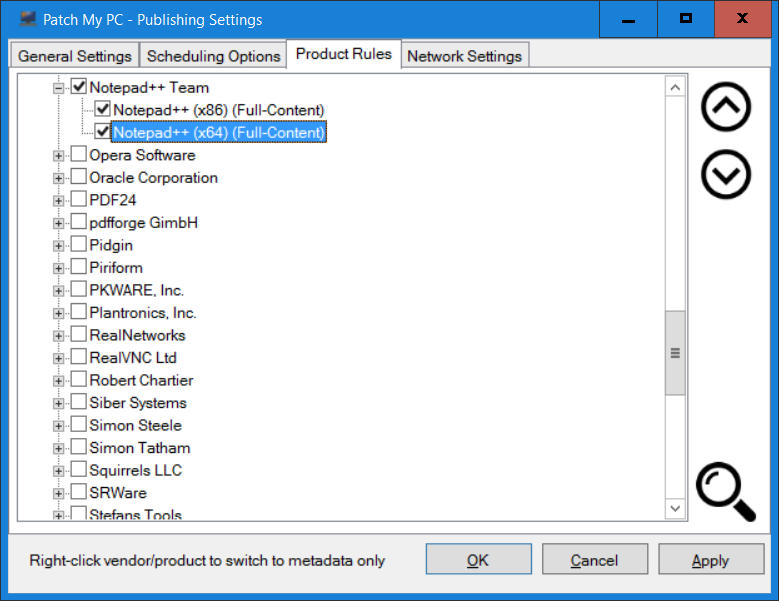This screenshot has width=779, height=601.
Task: Uncheck the Notepad++ Team checkbox
Action: pos(78,86)
